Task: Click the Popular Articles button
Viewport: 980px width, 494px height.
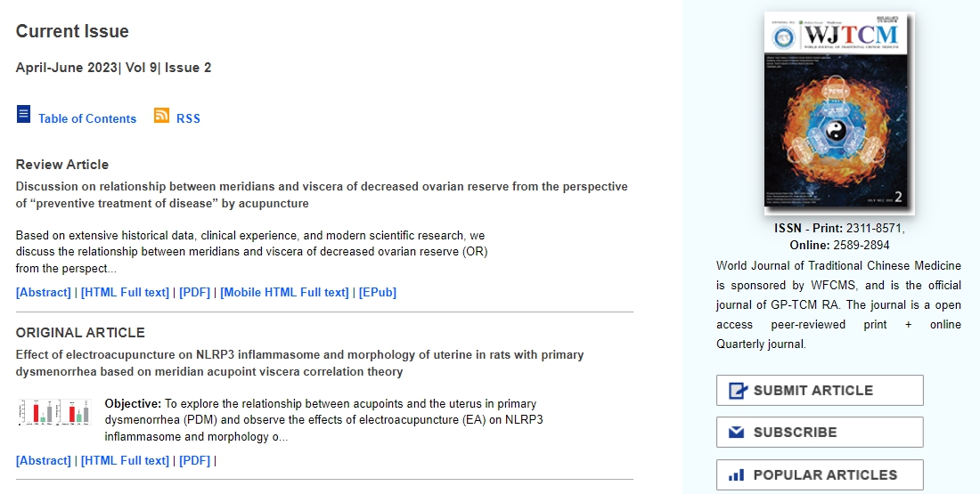Action: [x=820, y=474]
